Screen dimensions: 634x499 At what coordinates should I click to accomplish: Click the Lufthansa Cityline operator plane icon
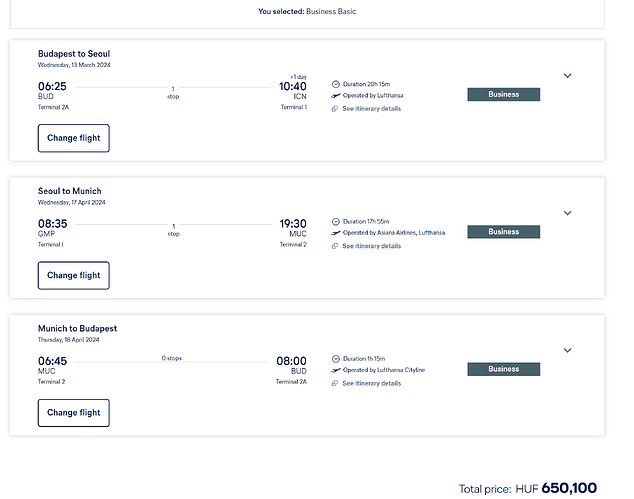pyautogui.click(x=336, y=370)
